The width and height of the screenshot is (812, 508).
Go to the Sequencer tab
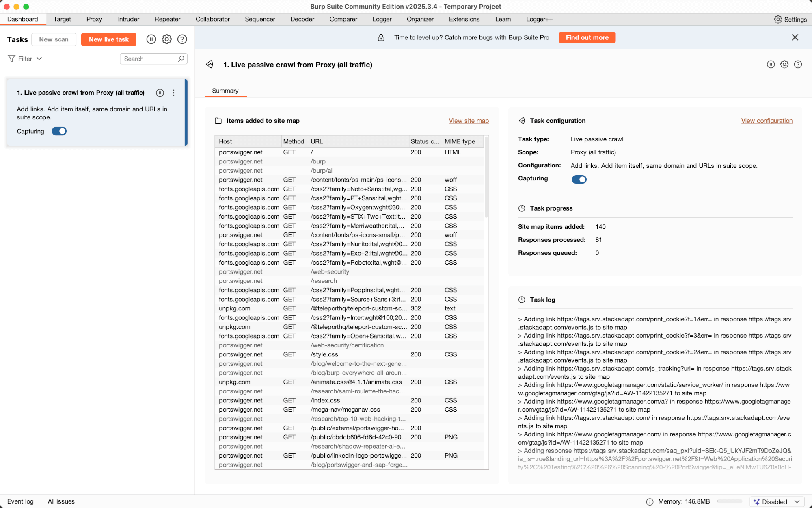260,19
